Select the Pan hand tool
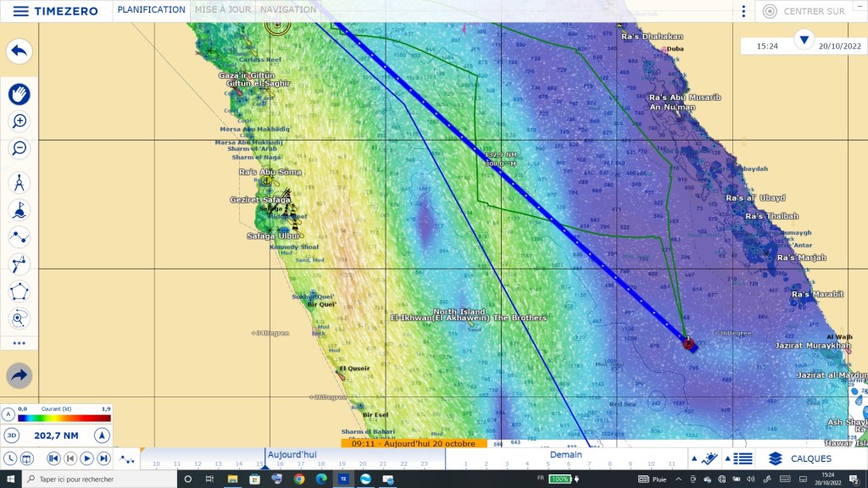Viewport: 868px width, 488px height. (19, 93)
